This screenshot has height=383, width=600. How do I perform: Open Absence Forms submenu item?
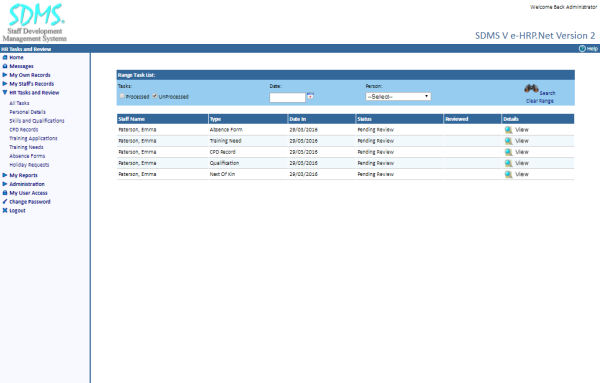(x=27, y=156)
